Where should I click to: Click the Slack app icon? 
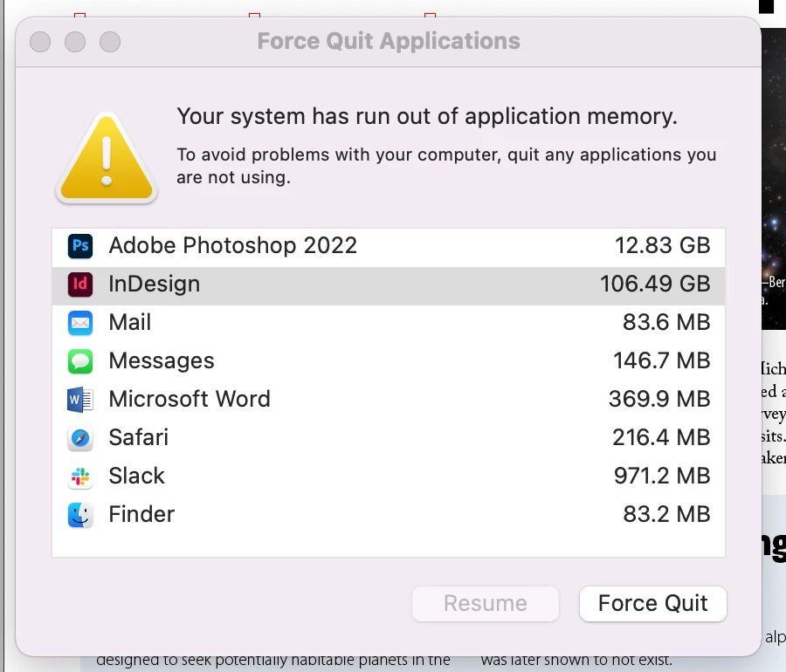tap(80, 477)
